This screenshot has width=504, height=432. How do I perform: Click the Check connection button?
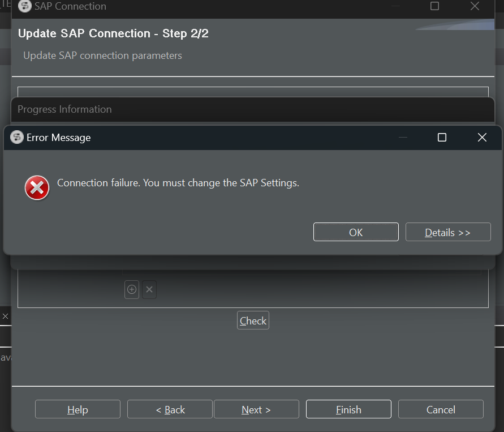tap(253, 320)
